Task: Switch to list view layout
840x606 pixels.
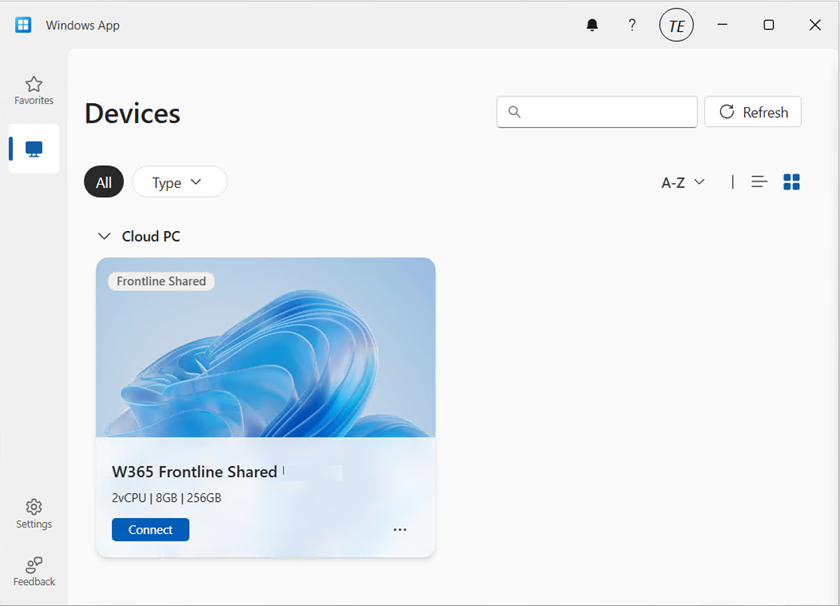Action: [x=759, y=182]
